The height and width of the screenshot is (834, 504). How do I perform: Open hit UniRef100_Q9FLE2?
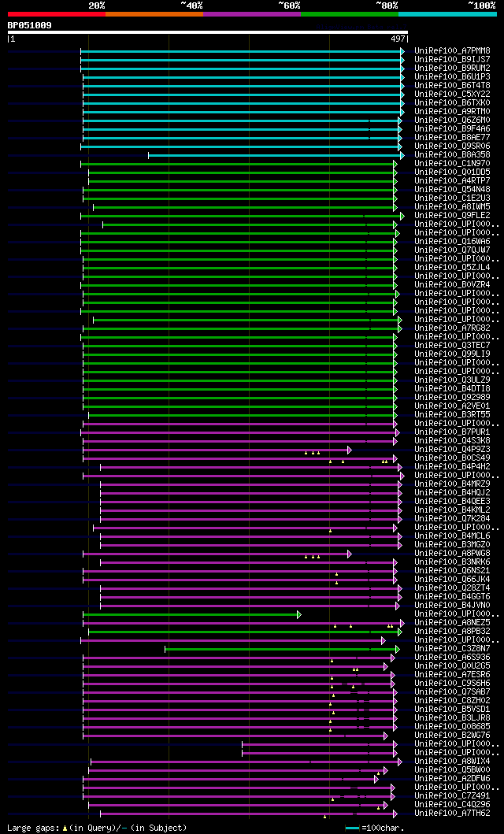453,216
